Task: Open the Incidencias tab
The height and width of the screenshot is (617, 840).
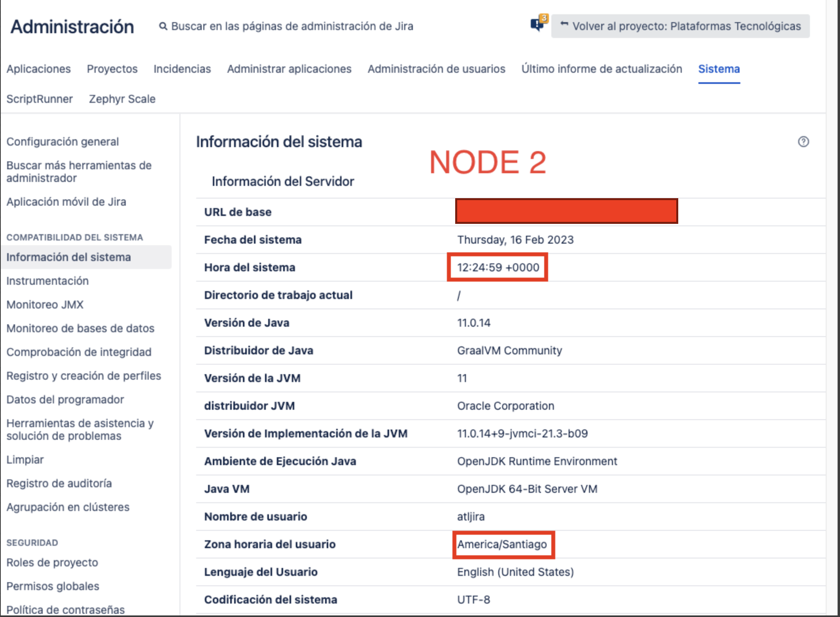Action: coord(182,69)
